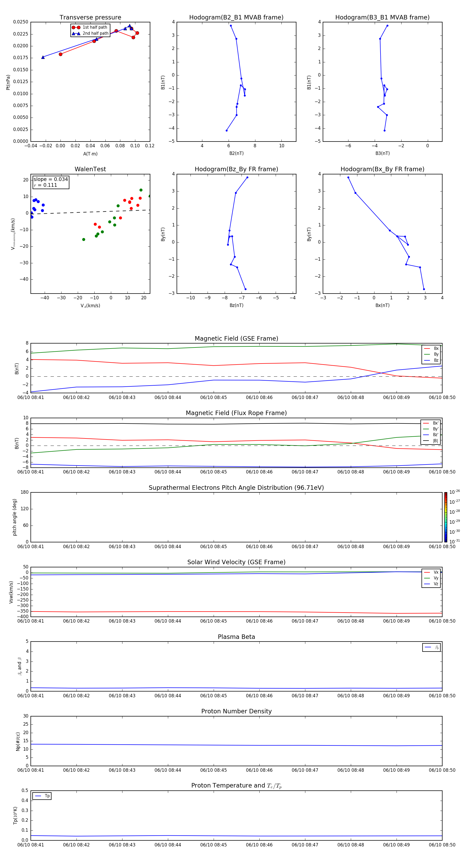Click the 'slope = 0.034' annotation
The width and height of the screenshot is (473, 868).
click(50, 179)
